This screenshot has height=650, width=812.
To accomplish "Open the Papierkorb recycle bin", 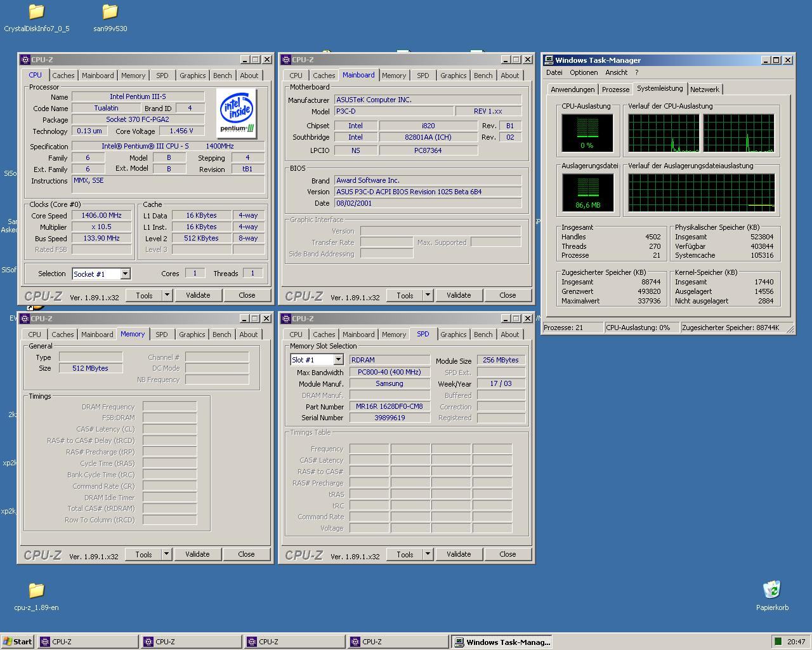I will click(x=771, y=590).
